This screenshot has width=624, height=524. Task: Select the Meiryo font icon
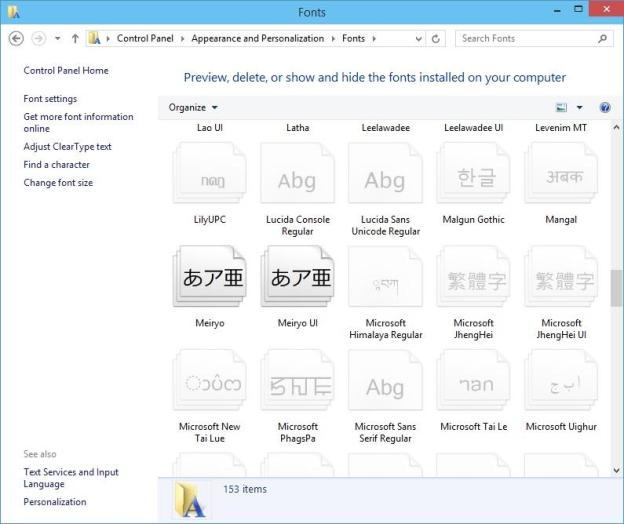coord(210,277)
